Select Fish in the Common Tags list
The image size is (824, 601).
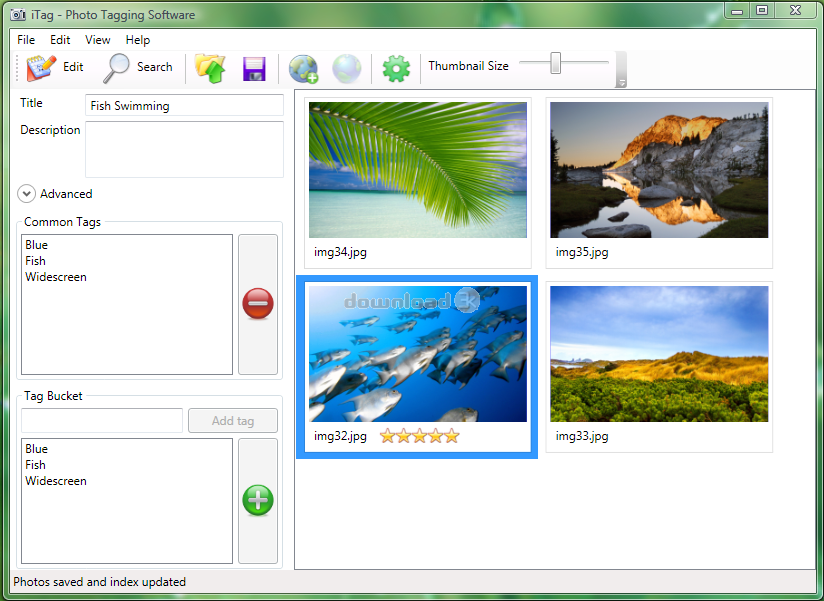(x=36, y=261)
